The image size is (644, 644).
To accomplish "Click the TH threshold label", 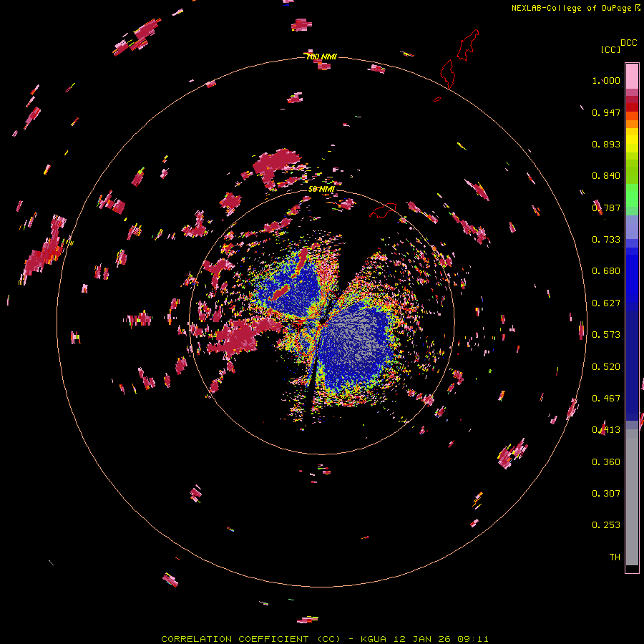I will 615,557.
